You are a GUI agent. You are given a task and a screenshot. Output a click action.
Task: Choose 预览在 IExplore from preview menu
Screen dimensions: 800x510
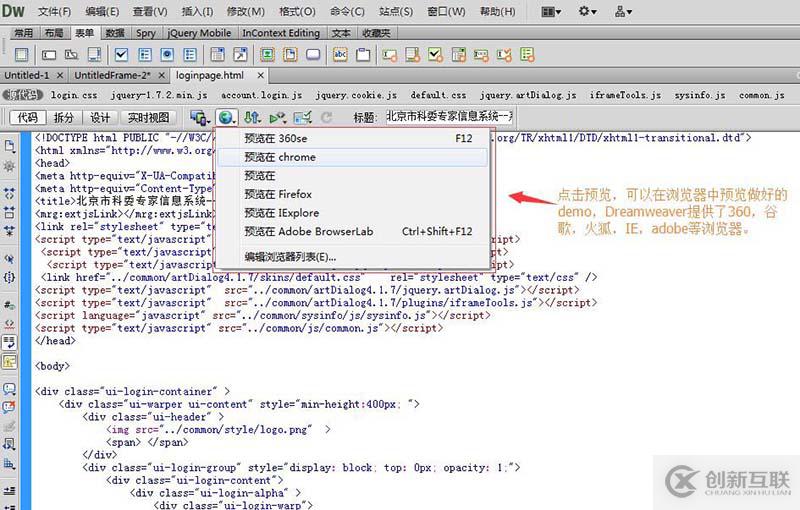352,213
